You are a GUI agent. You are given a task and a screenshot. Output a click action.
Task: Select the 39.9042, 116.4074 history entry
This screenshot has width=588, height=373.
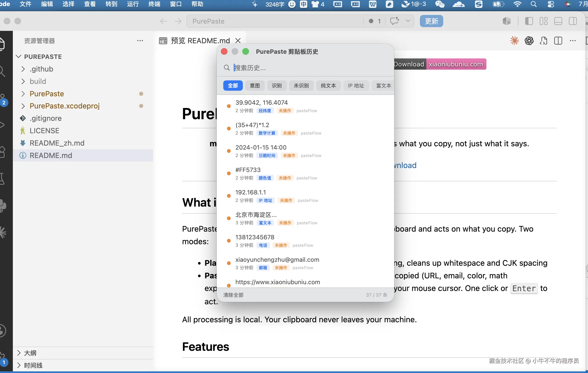pos(305,106)
